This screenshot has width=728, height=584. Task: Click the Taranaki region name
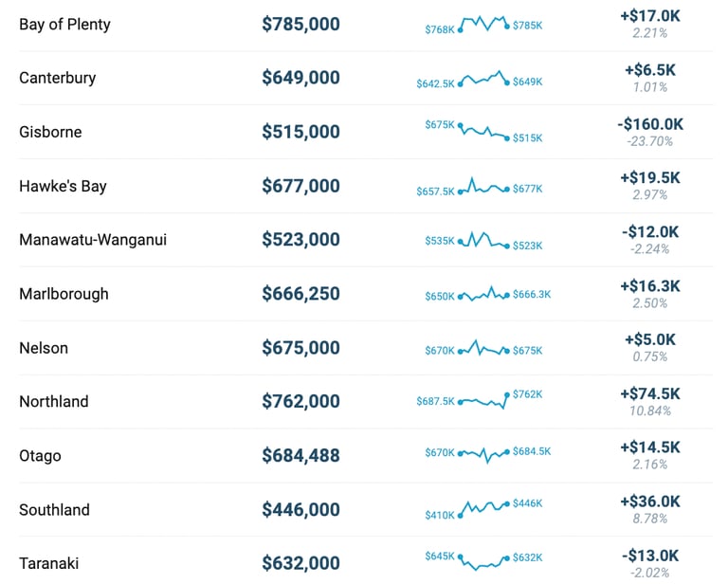click(x=48, y=564)
